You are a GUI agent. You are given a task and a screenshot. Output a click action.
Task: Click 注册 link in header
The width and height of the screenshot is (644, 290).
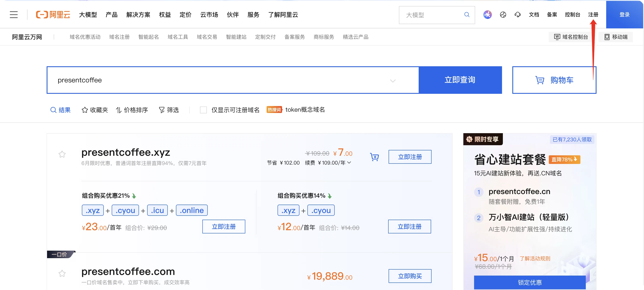tap(593, 15)
